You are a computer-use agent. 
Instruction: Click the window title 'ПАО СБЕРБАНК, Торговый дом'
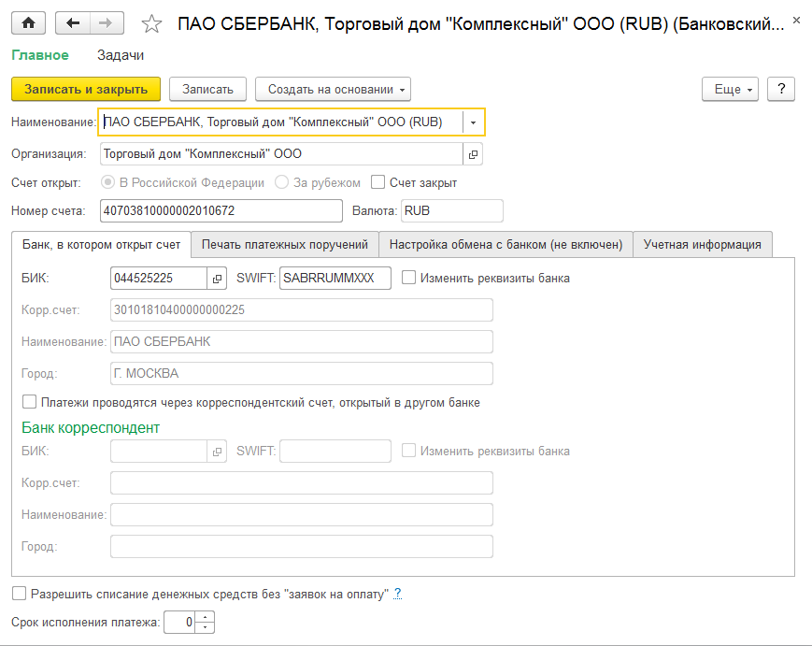pos(480,23)
